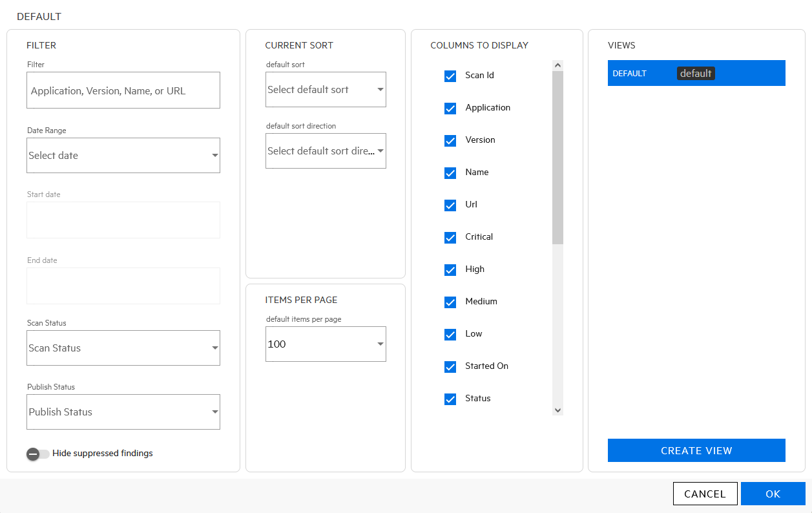The height and width of the screenshot is (513, 812).
Task: Open the Date Range dropdown
Action: [x=123, y=155]
